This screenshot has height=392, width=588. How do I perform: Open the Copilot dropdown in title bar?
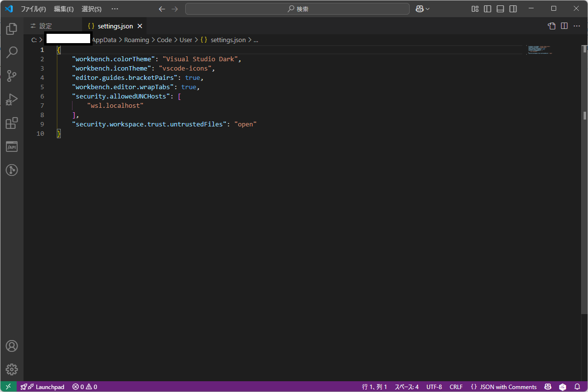[x=422, y=9]
